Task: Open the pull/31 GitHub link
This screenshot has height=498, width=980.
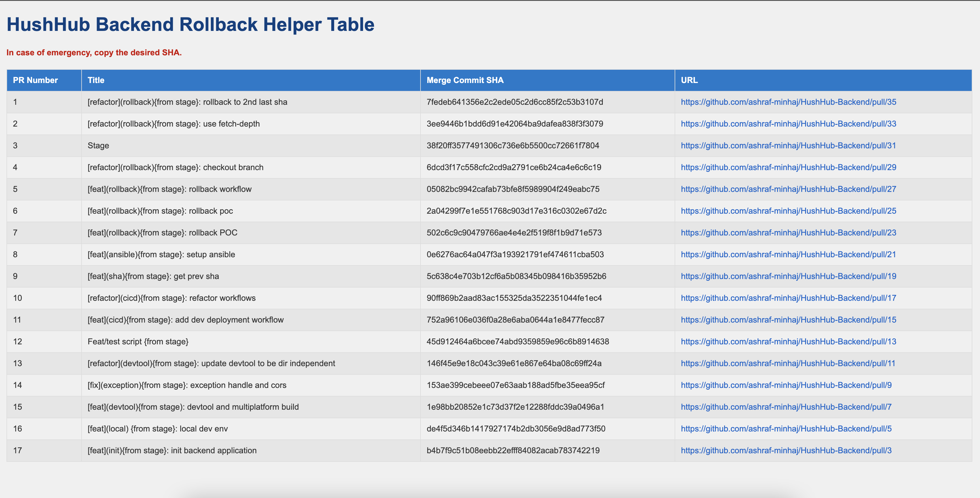Action: pos(788,146)
